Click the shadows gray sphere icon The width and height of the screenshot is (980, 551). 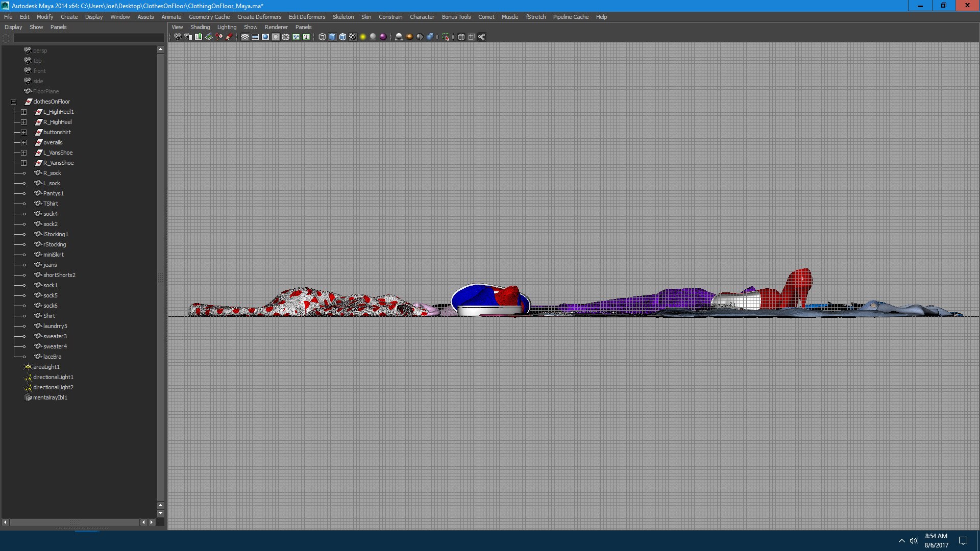click(373, 37)
